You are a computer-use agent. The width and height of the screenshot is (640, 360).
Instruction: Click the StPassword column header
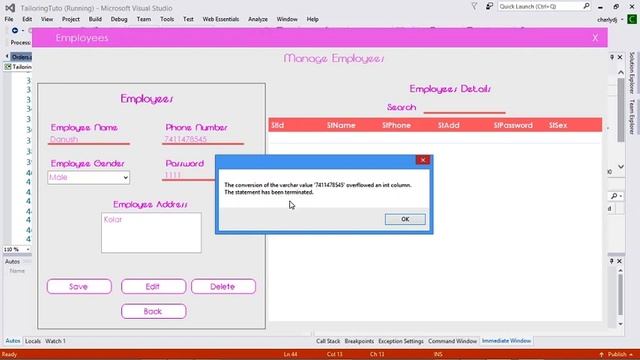(513, 125)
